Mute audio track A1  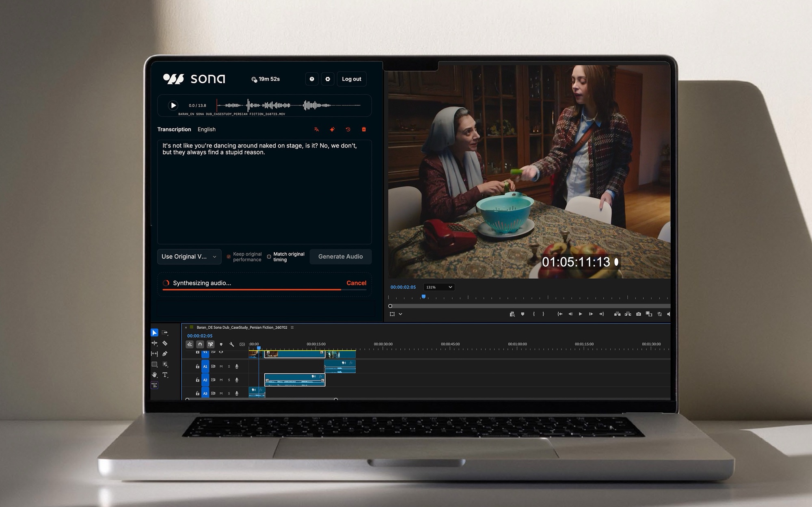pyautogui.click(x=221, y=366)
